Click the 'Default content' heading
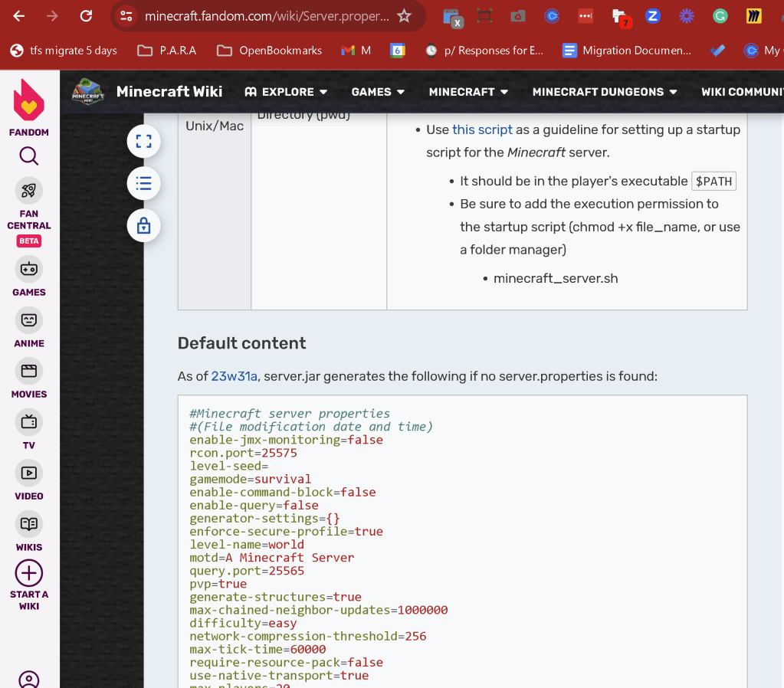 pyautogui.click(x=241, y=343)
